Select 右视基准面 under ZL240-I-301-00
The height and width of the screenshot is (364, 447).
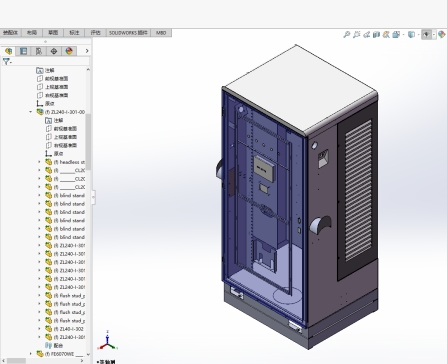[61, 145]
